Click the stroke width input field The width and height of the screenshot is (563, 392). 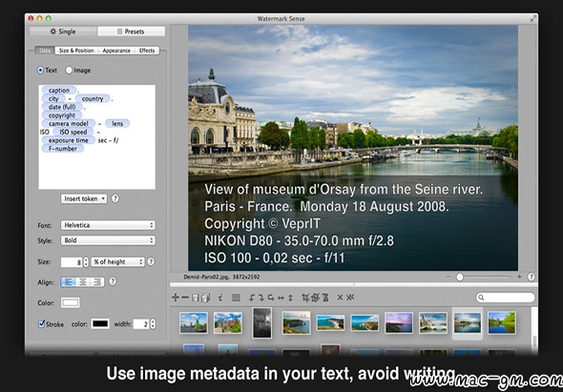click(x=141, y=323)
